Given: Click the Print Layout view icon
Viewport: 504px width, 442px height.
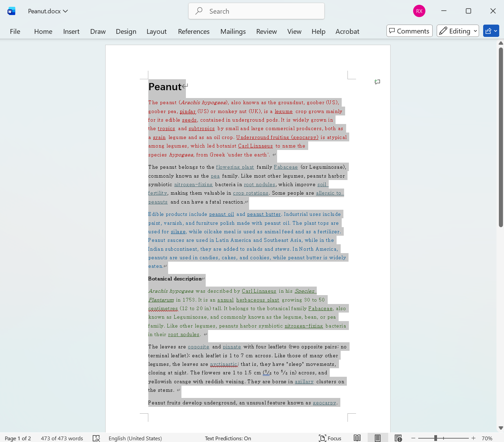Looking at the screenshot, I should pyautogui.click(x=378, y=438).
